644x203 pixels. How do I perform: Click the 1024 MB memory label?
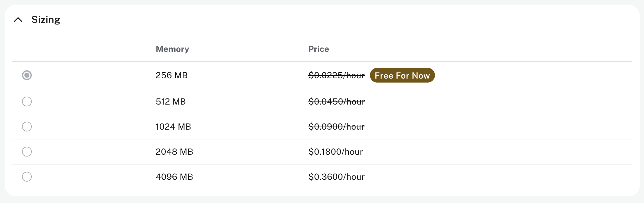[x=173, y=127]
